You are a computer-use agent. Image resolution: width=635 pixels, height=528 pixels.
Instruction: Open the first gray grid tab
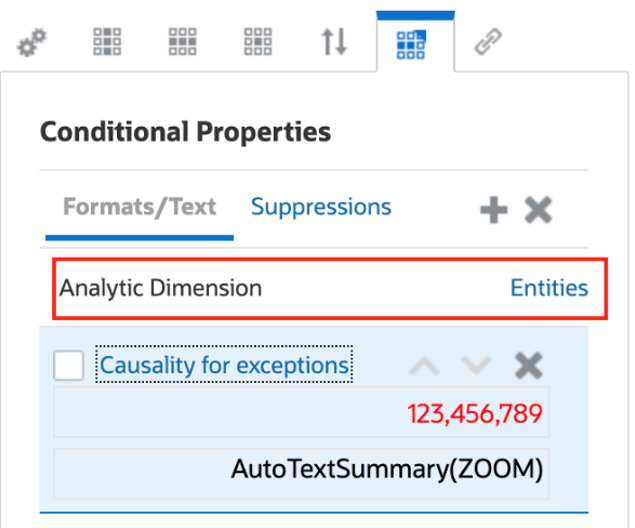(107, 44)
